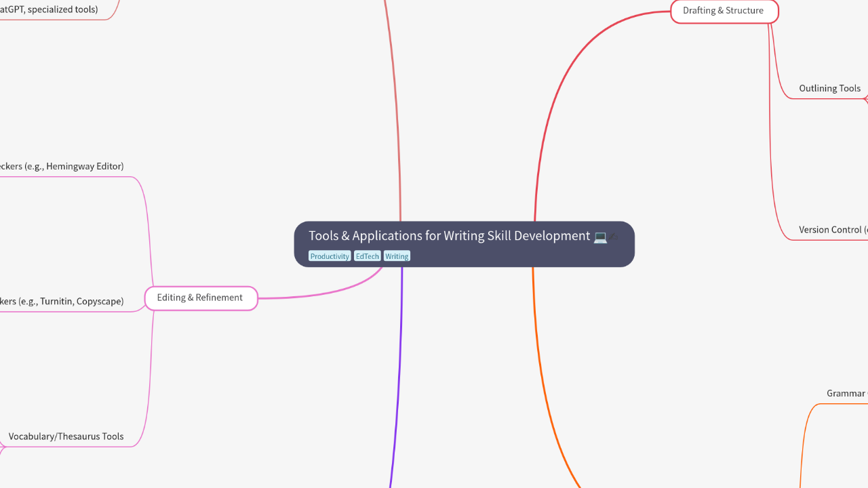Open the Drafting & Structure node
This screenshot has height=488, width=868.
tap(724, 11)
